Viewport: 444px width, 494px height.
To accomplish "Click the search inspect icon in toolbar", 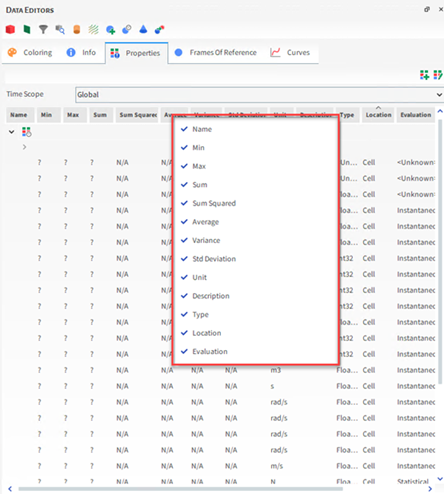I will (x=60, y=30).
